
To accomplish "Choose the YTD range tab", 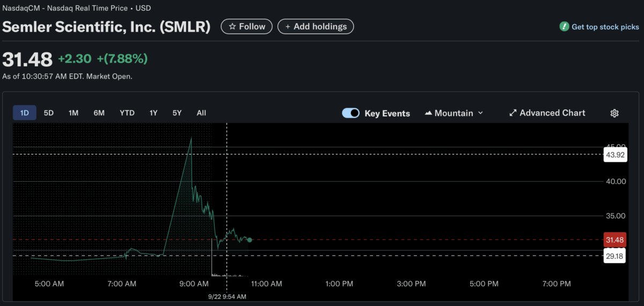I will click(x=127, y=113).
